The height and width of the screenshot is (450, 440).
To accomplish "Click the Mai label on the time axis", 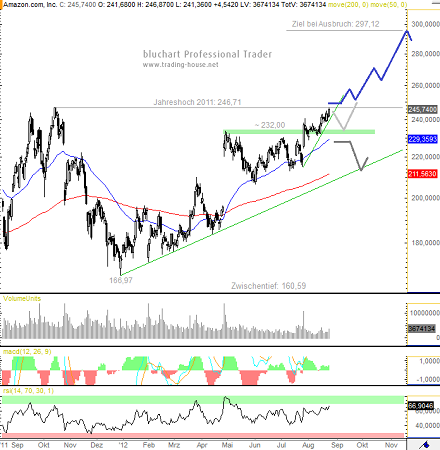I will click(227, 445).
